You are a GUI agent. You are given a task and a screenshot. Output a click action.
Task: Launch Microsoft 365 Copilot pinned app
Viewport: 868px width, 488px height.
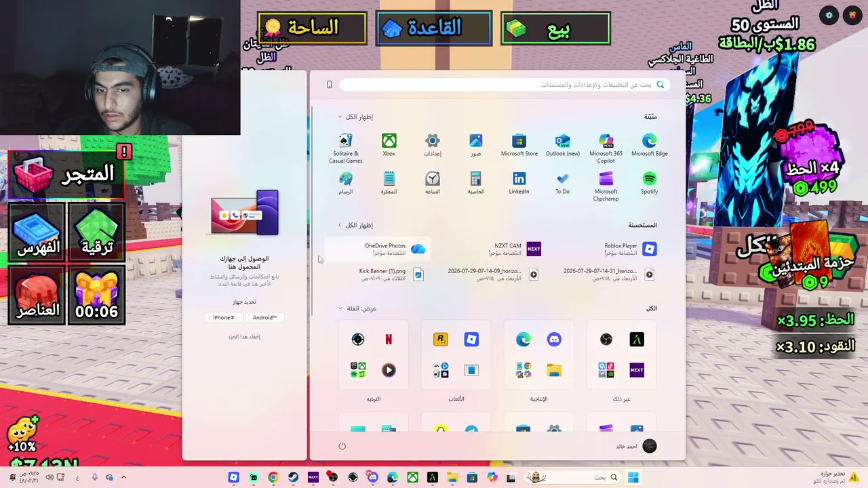(x=606, y=148)
